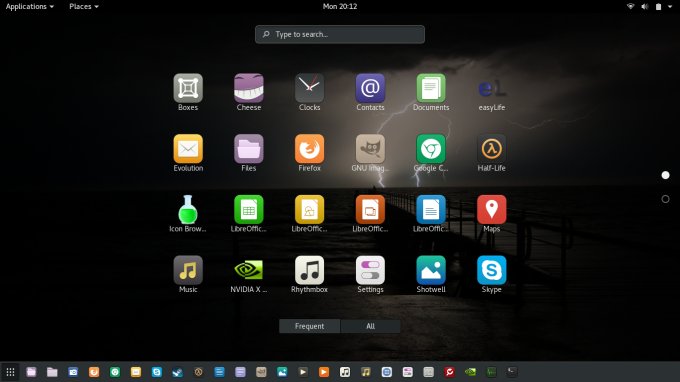
Task: Open Google Chrome from the bottom dock
Action: pos(115,372)
